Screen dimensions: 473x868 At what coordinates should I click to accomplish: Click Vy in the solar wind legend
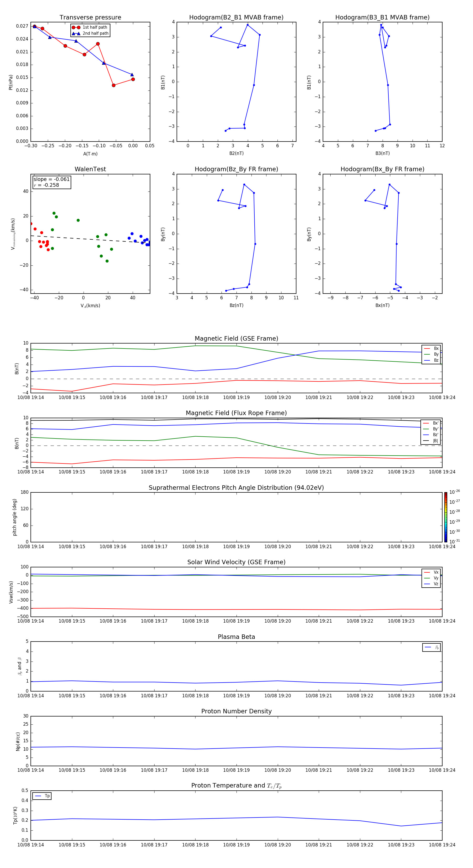(x=431, y=578)
